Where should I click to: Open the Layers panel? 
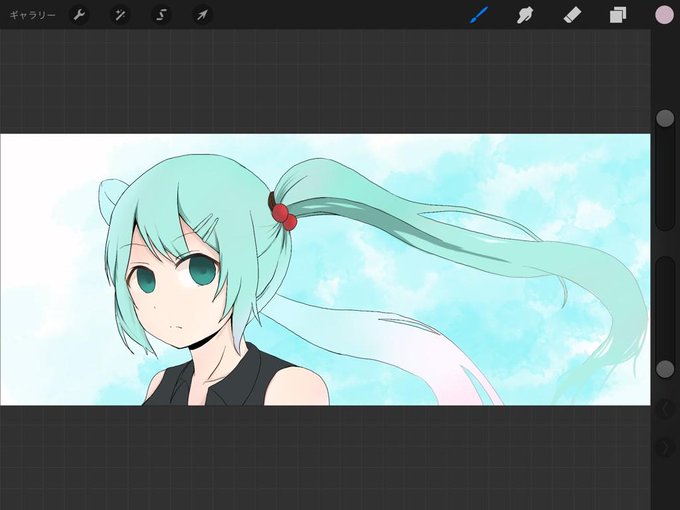tap(618, 15)
